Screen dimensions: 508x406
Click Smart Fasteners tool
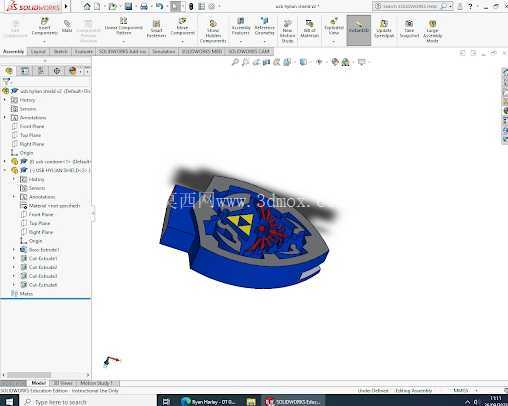point(156,28)
